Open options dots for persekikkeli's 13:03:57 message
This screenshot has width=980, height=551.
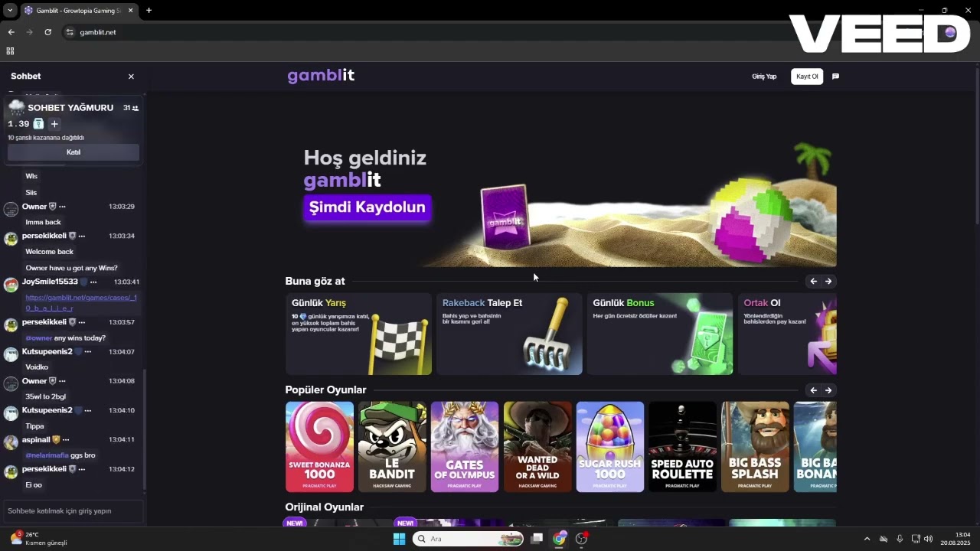pyautogui.click(x=82, y=322)
